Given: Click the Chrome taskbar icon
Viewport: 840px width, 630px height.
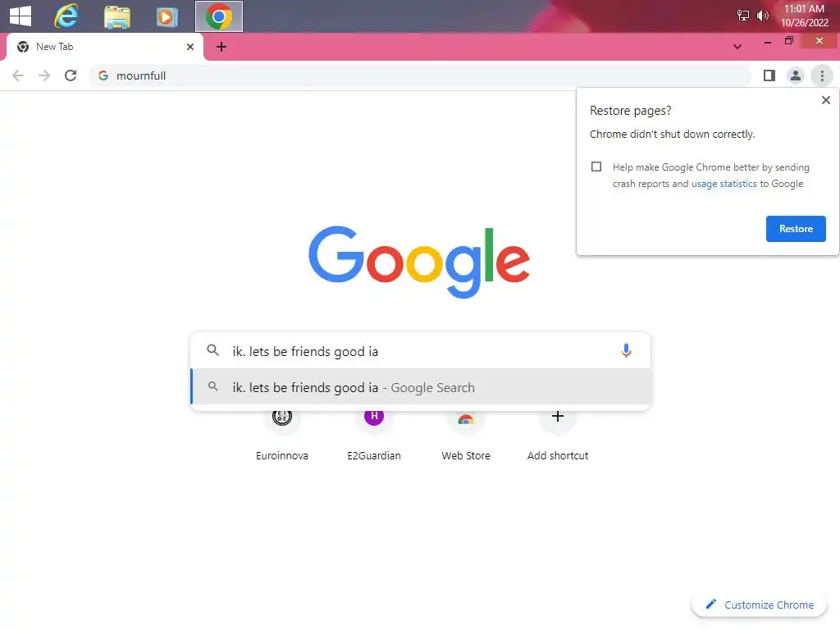Looking at the screenshot, I should coord(218,16).
